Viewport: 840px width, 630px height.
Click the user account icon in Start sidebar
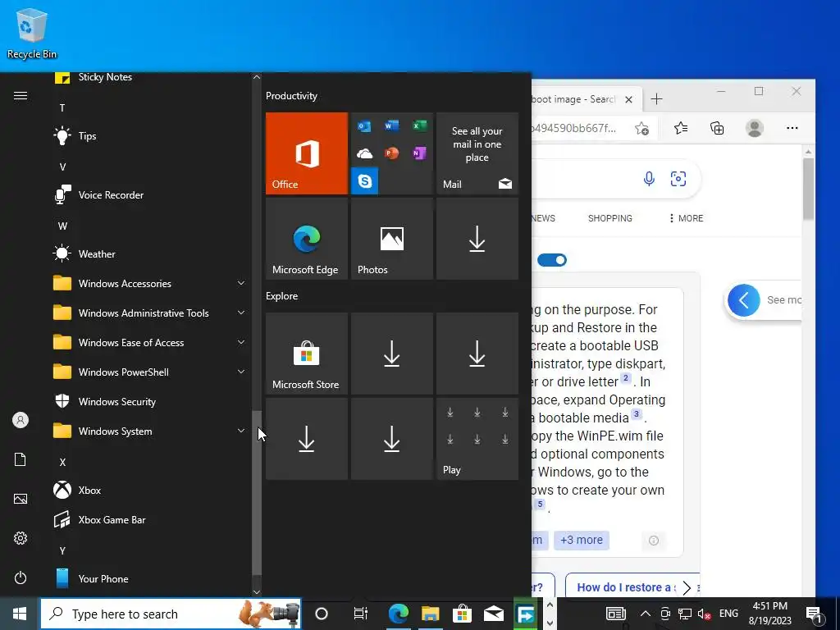click(21, 420)
